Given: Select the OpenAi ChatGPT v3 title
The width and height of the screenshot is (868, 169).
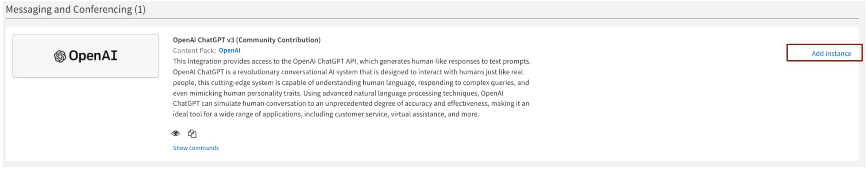Looking at the screenshot, I should [x=247, y=39].
